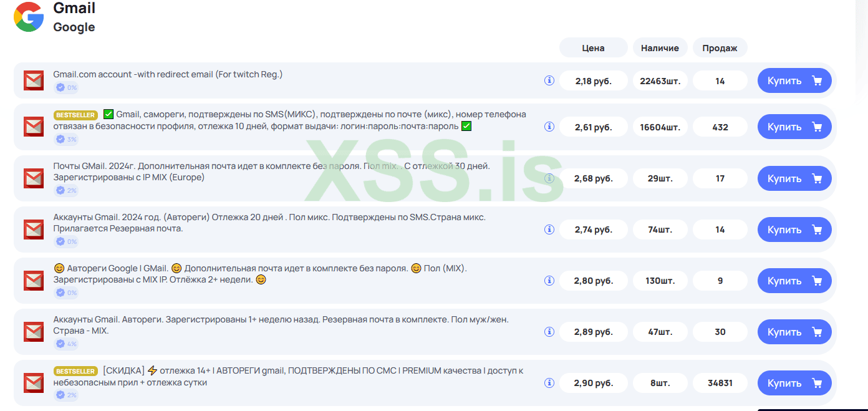The width and height of the screenshot is (868, 411).
Task: Click the 2% badge under [СКИДКА] listing
Action: (66, 395)
